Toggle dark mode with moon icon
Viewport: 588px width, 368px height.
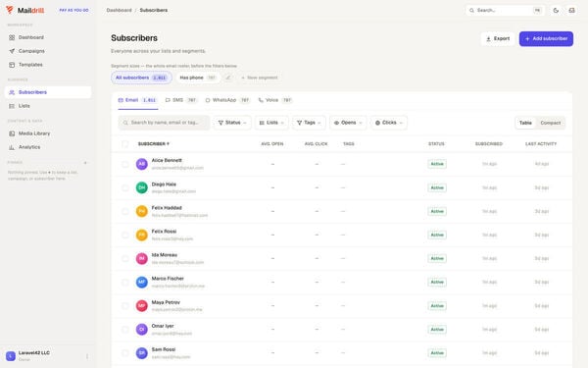(556, 11)
